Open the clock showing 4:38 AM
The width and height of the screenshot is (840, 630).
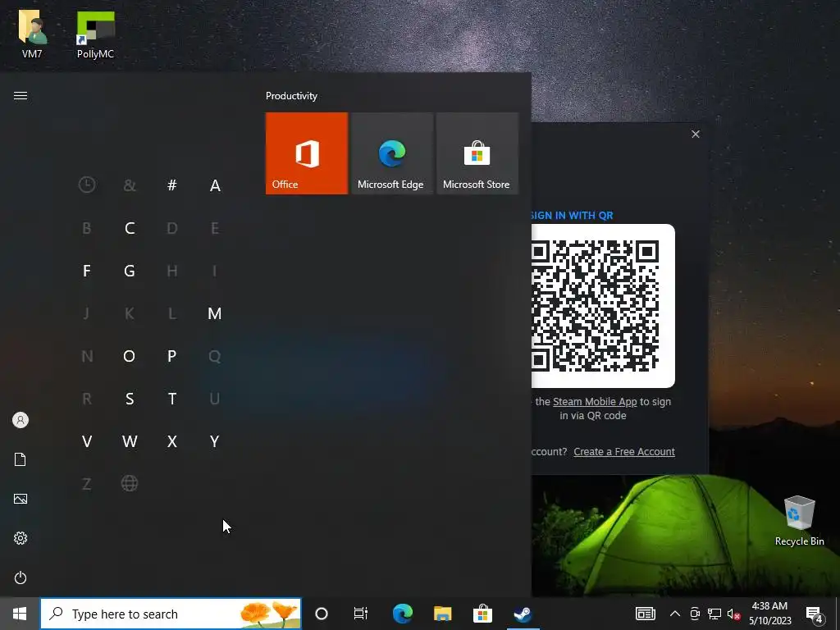(769, 614)
